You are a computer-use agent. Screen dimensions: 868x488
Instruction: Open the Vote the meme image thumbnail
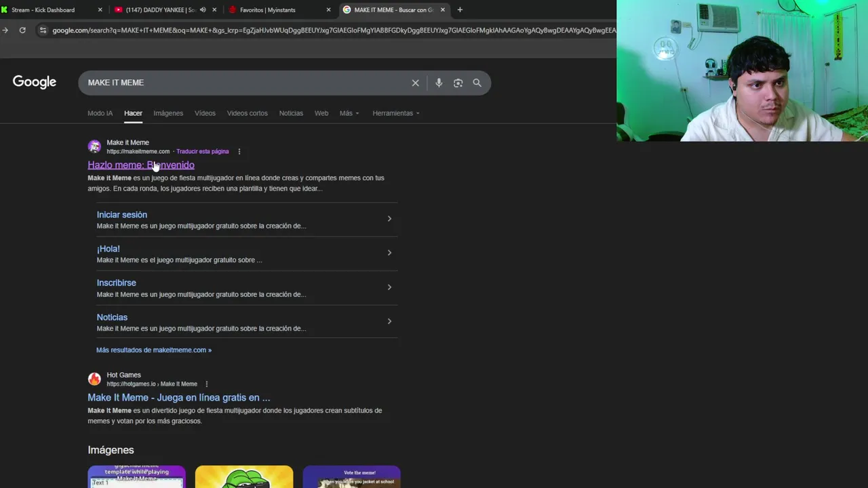(351, 476)
